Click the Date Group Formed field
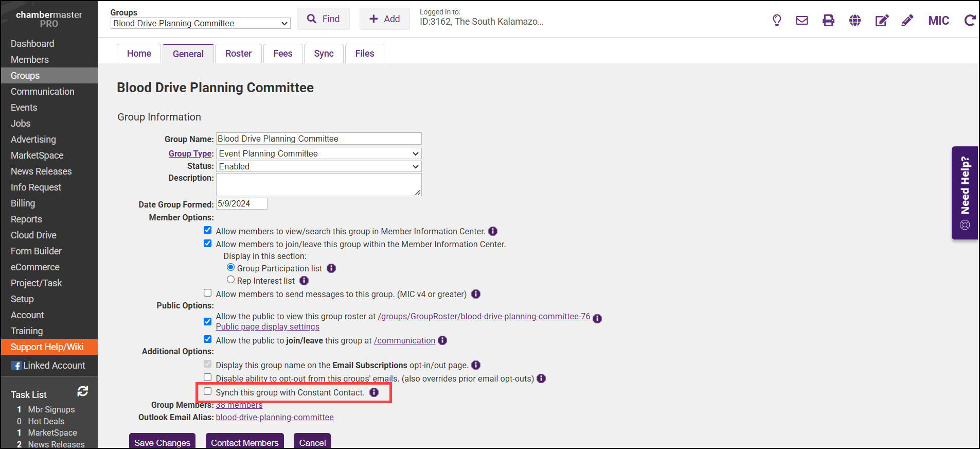 point(241,204)
